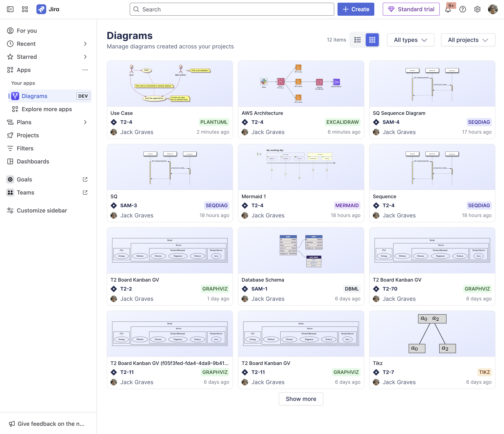Select the Explore more apps icon
Image resolution: width=504 pixels, height=434 pixels.
pyautogui.click(x=15, y=109)
